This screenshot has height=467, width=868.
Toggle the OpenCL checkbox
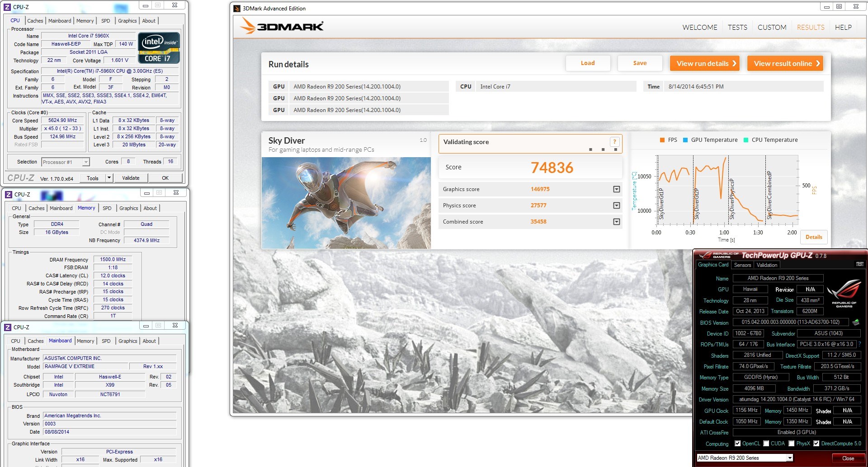pos(738,444)
